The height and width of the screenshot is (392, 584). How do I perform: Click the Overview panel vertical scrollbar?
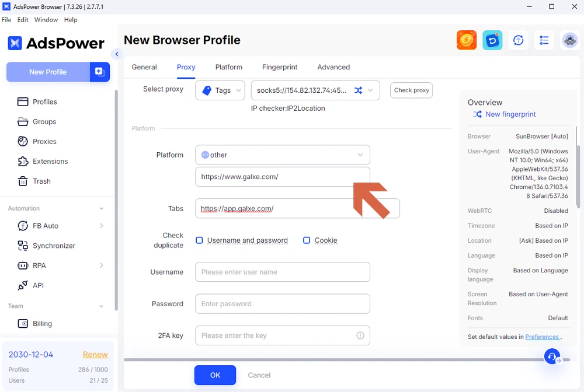[578, 177]
